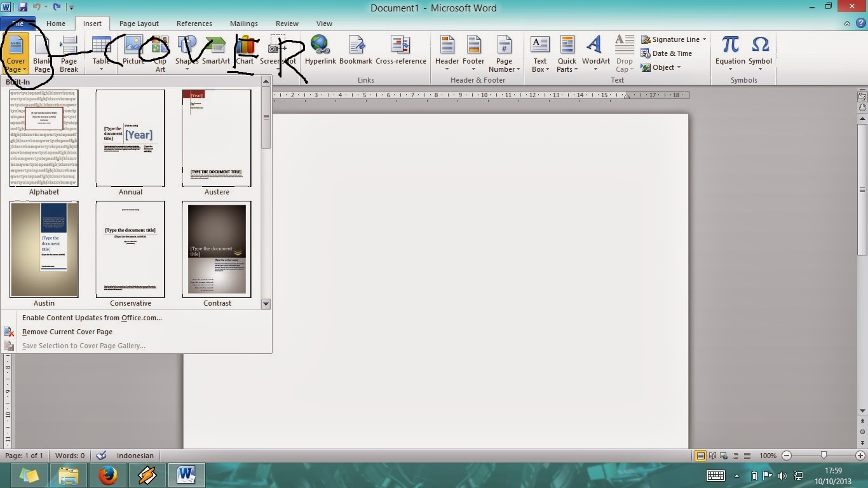This screenshot has height=488, width=868.
Task: Open the Shapes gallery
Action: tap(187, 54)
